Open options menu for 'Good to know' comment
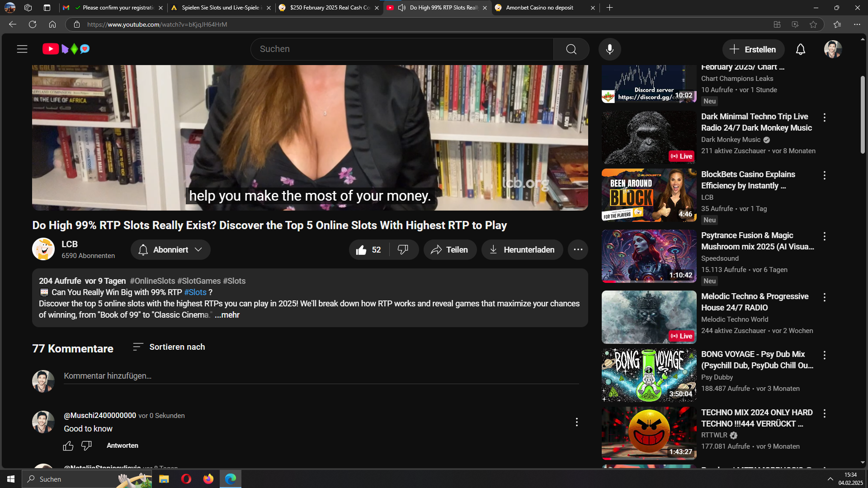 click(576, 422)
